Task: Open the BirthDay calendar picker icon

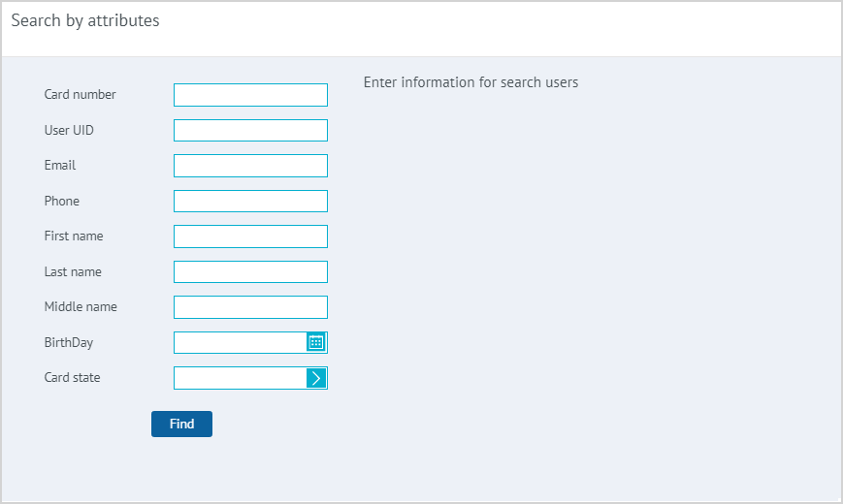Action: click(x=316, y=342)
